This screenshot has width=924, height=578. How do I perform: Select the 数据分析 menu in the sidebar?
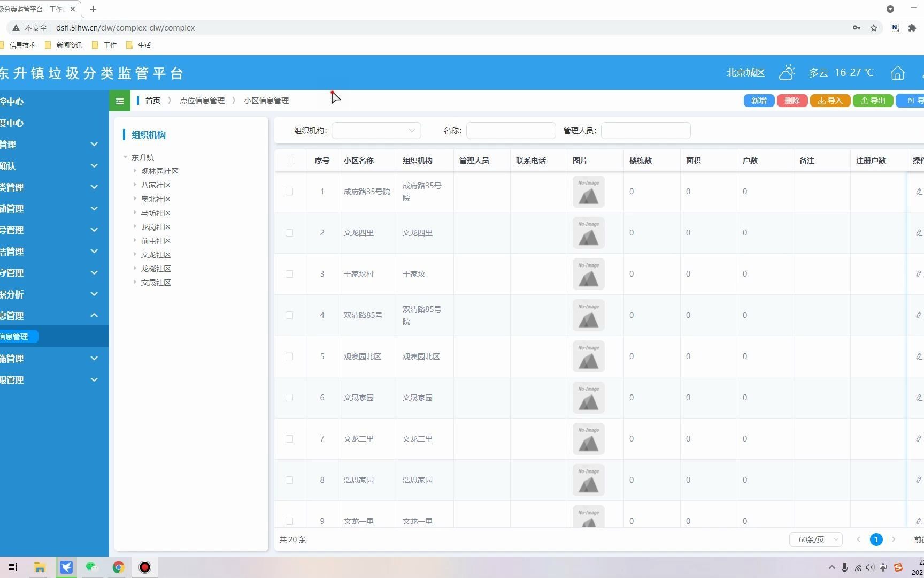[48, 294]
